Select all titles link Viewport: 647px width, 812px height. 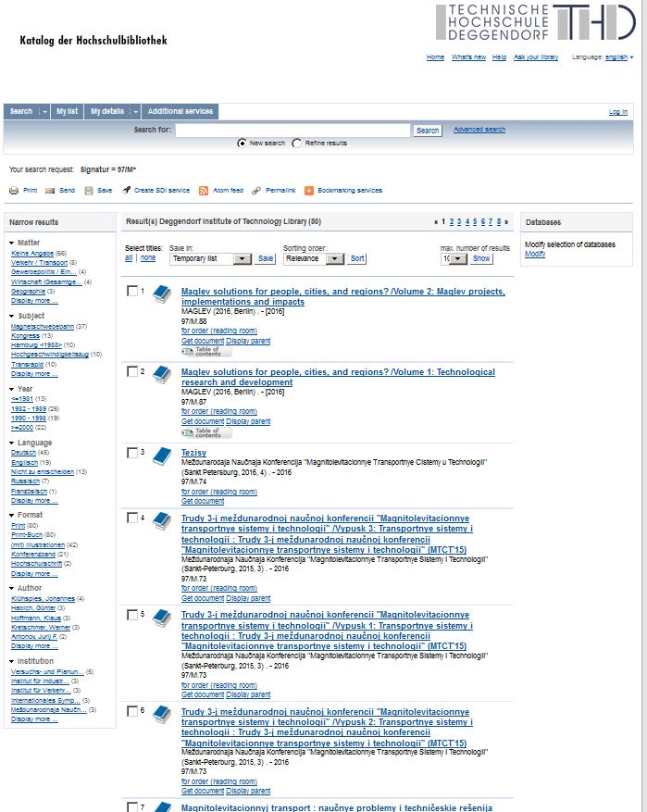coord(129,258)
